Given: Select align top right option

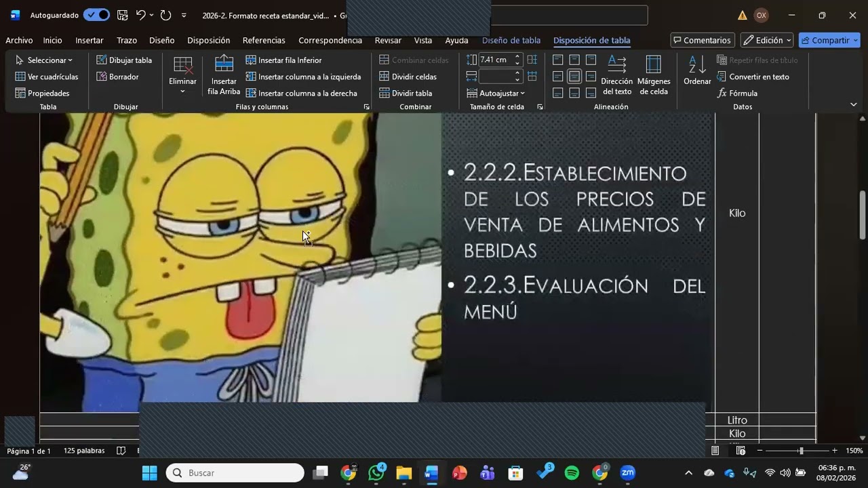Looking at the screenshot, I should [x=591, y=60].
